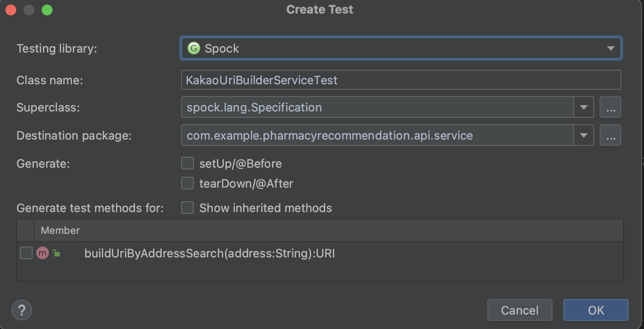Browse destination package with ellipsis button
This screenshot has height=329, width=644.
610,135
